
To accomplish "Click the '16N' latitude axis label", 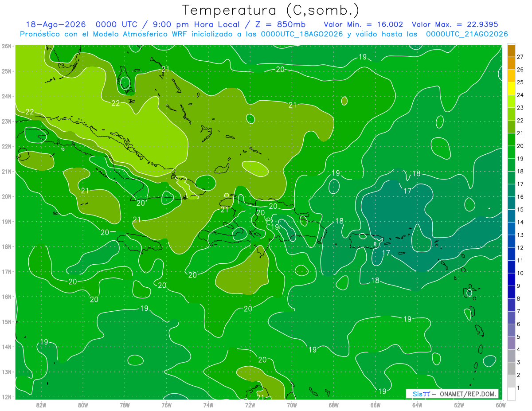I will pyautogui.click(x=7, y=297).
